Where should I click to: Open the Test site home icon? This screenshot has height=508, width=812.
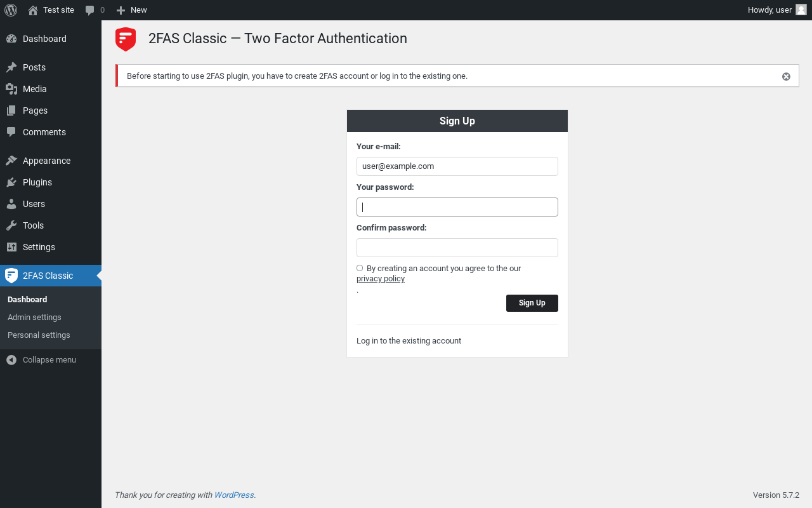pos(33,10)
